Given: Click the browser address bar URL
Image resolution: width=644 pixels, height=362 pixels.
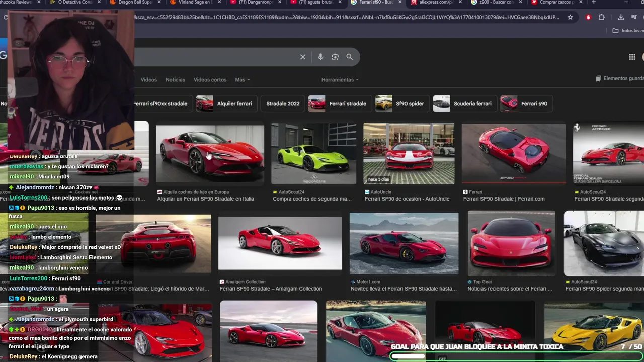Looking at the screenshot, I should [346, 17].
